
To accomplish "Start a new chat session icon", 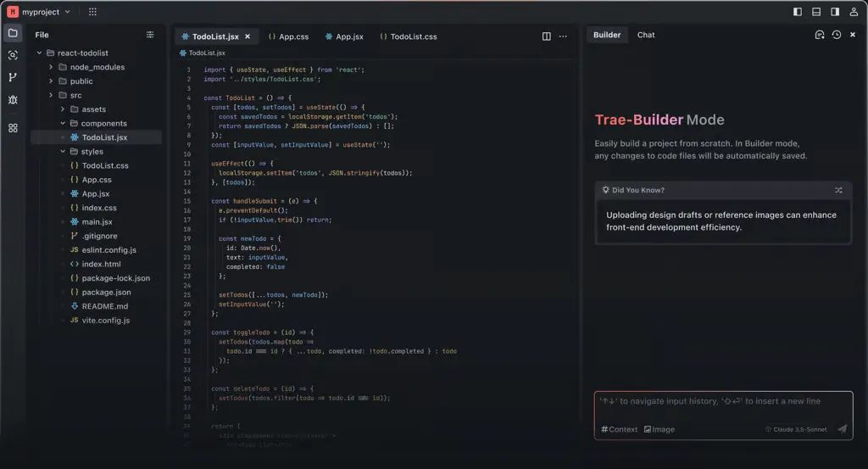I will [x=820, y=35].
